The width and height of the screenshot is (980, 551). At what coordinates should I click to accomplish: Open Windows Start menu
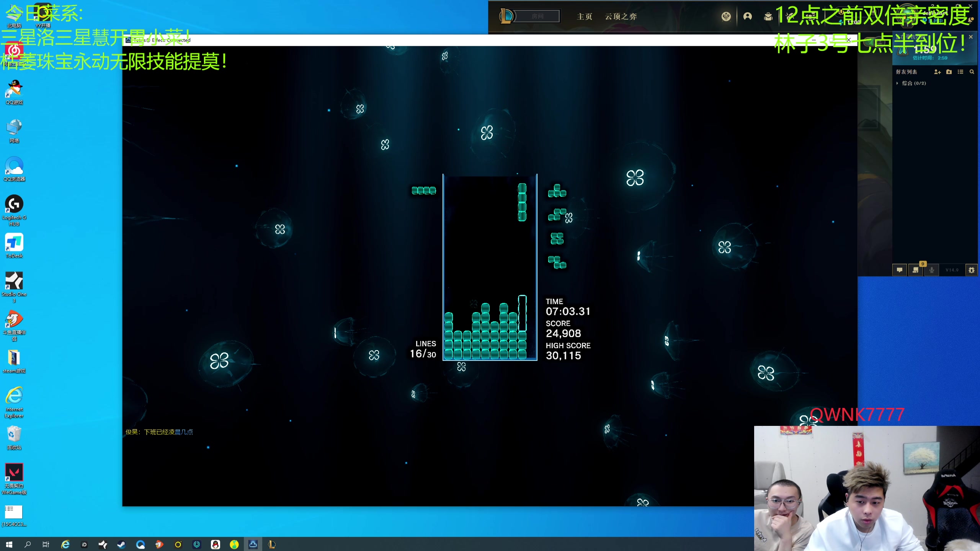pos(9,544)
